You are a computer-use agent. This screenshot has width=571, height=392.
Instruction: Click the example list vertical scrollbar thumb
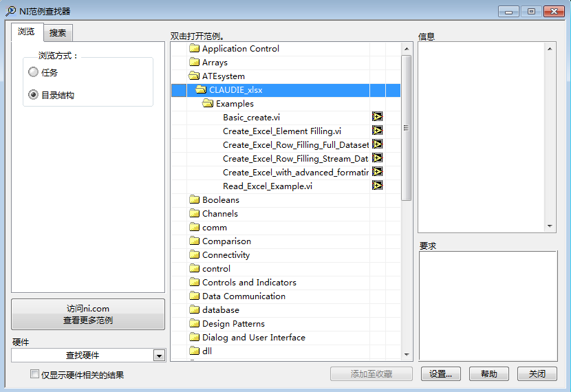click(x=407, y=128)
